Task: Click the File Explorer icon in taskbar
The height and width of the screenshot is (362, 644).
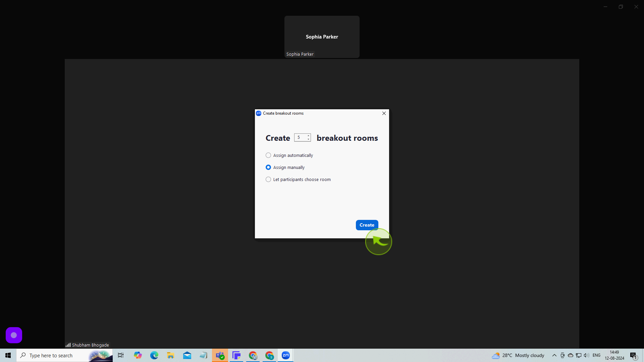Action: coord(170,355)
